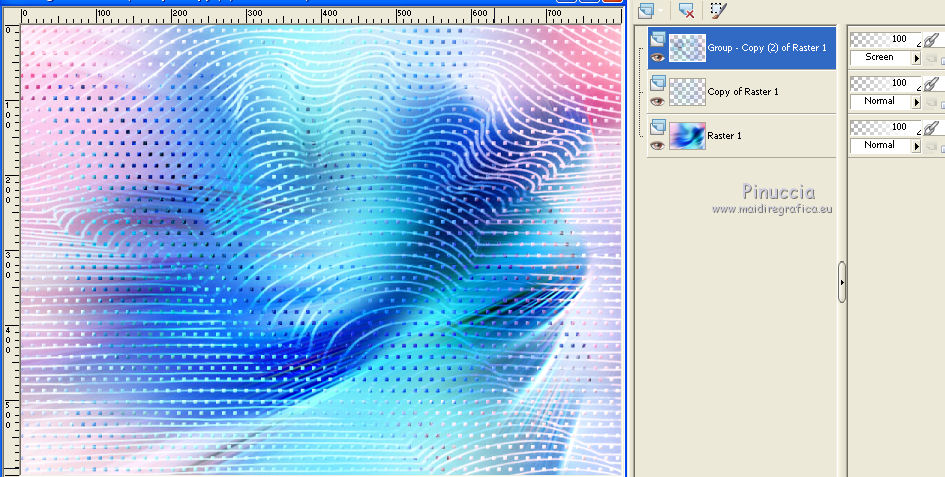Screen dimensions: 945x477
Task: Click opacity slider of Group - Copy (2) layer
Action: (x=885, y=39)
